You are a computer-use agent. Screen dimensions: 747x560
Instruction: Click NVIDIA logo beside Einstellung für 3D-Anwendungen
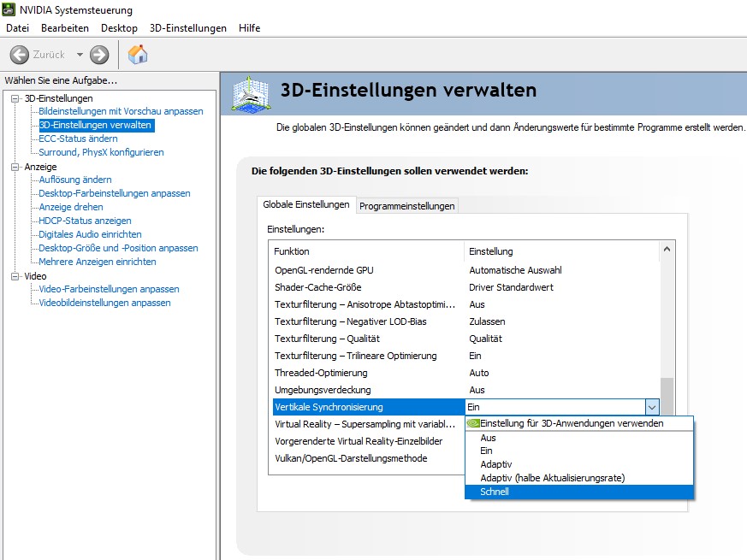[473, 423]
